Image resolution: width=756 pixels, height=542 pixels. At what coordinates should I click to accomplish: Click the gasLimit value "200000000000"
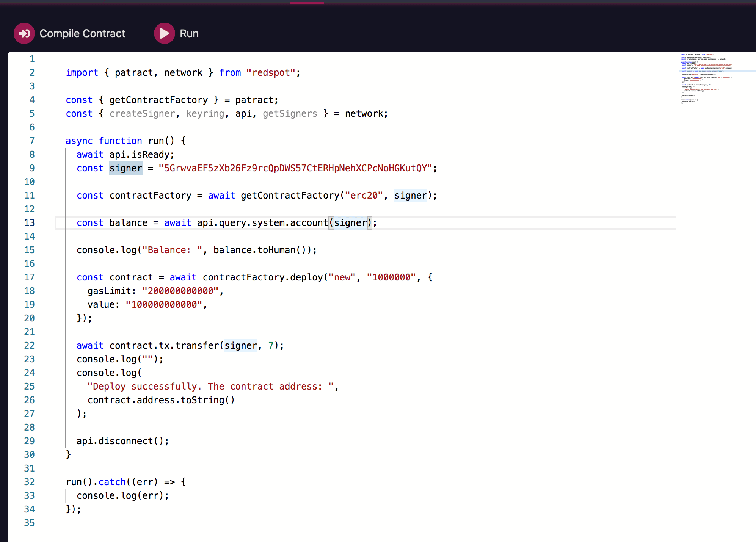pos(180,291)
